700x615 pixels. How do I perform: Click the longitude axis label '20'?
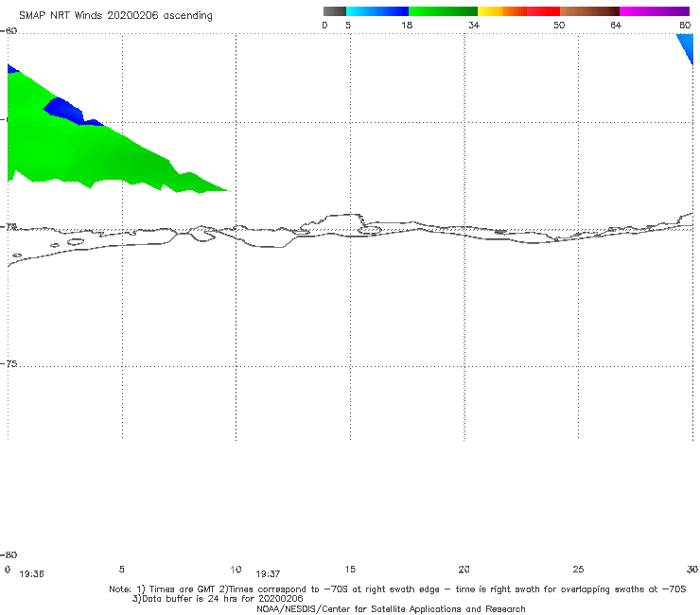[464, 569]
